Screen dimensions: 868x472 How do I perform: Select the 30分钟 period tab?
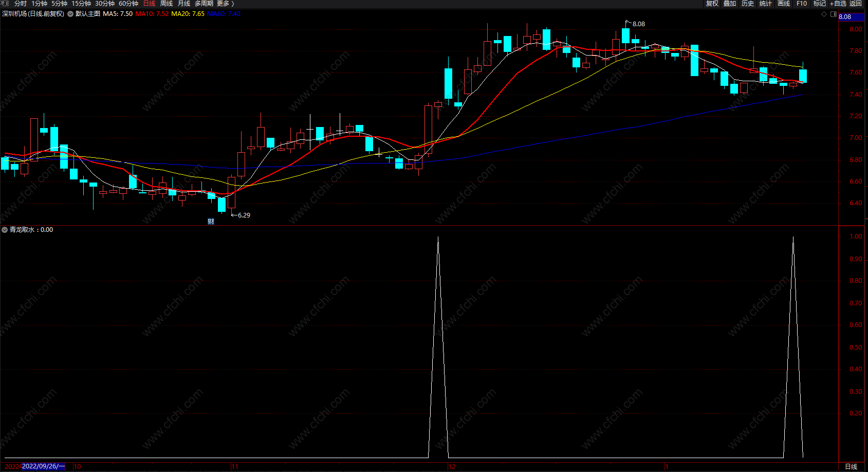(x=105, y=4)
